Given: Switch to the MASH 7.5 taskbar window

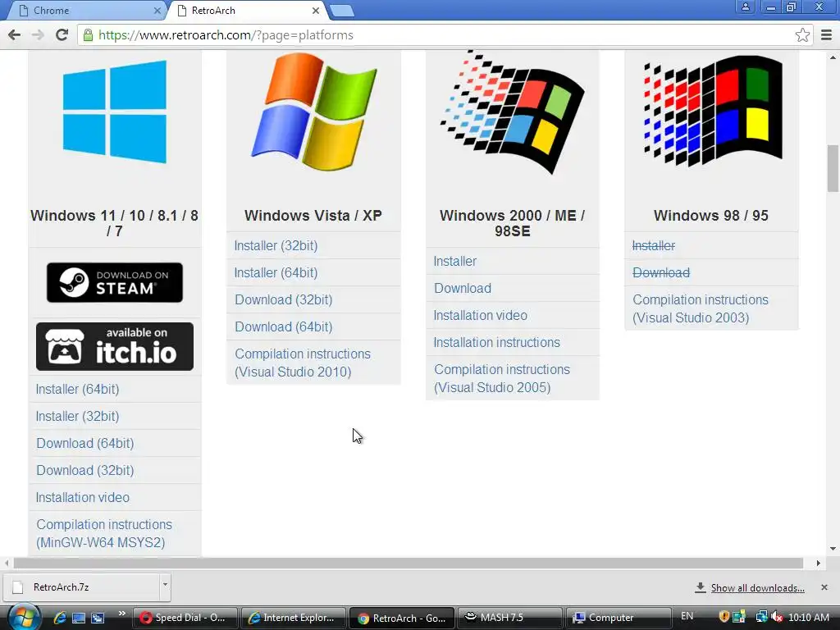Looking at the screenshot, I should 510,618.
